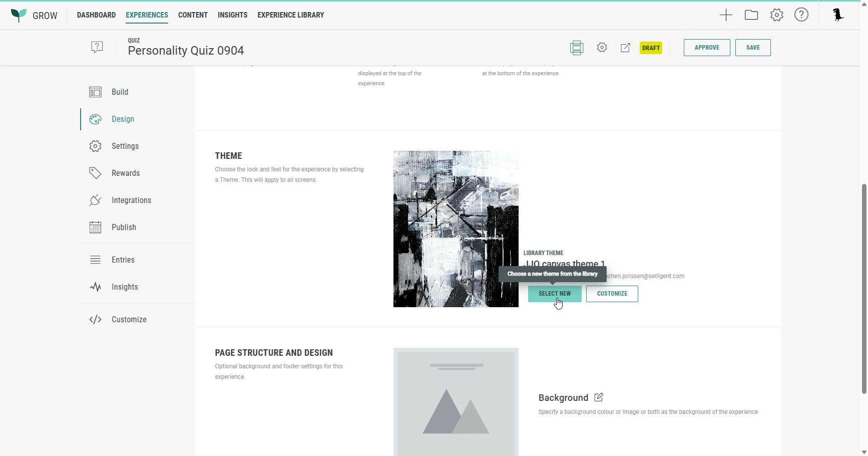Select the Insights pulse icon
Image resolution: width=868 pixels, height=456 pixels.
[x=95, y=287]
